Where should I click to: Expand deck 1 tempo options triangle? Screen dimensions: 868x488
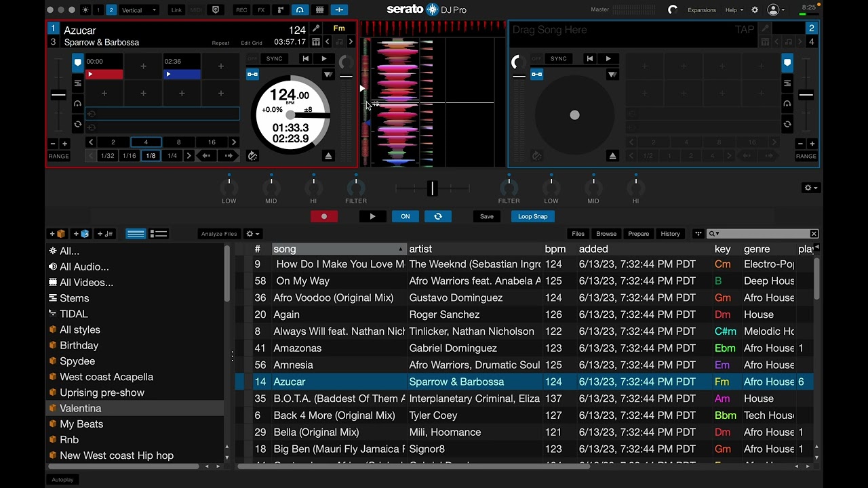[328, 75]
